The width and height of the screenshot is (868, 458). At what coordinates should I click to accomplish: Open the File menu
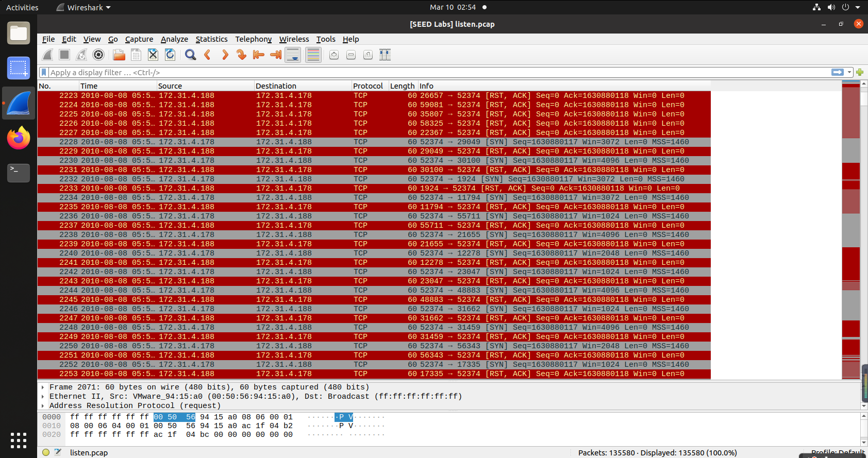48,39
